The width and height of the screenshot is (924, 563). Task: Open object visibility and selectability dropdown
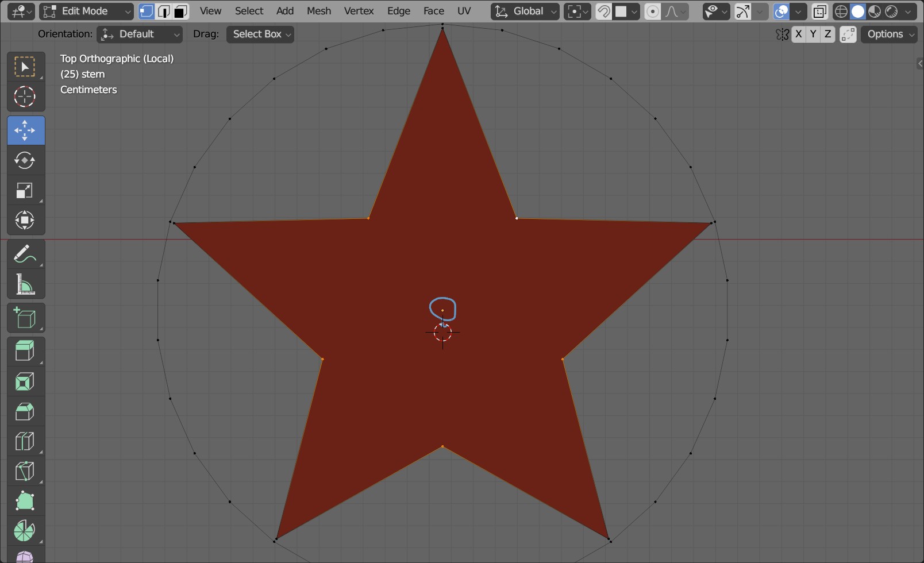point(716,11)
